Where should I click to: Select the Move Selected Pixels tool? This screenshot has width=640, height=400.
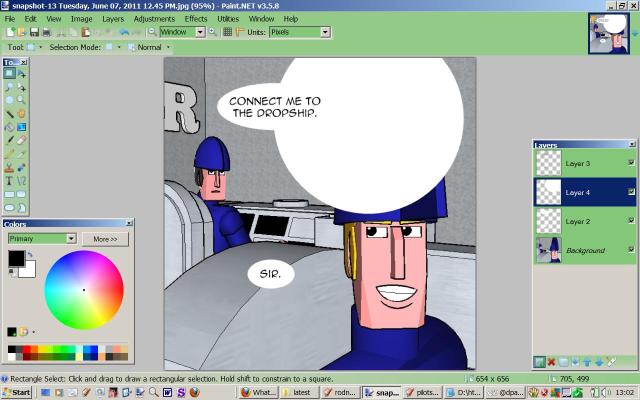click(21, 73)
